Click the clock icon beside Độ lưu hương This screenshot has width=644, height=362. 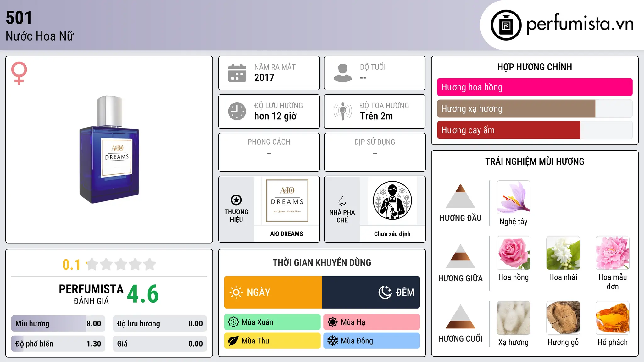(237, 111)
